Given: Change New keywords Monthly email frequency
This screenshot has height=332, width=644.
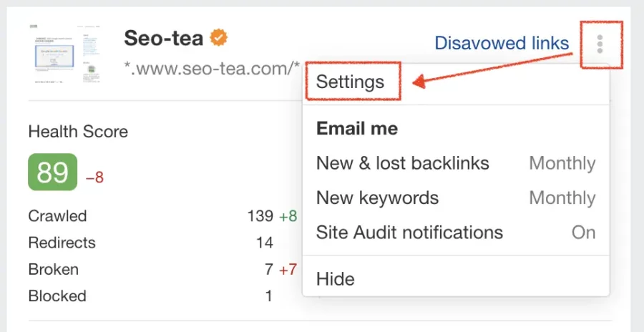Looking at the screenshot, I should pos(562,198).
